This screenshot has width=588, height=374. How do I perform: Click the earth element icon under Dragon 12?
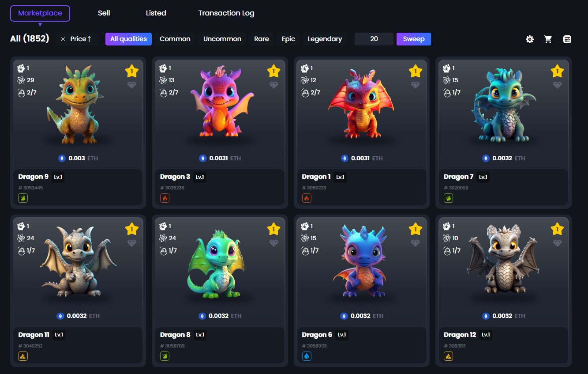pos(449,356)
